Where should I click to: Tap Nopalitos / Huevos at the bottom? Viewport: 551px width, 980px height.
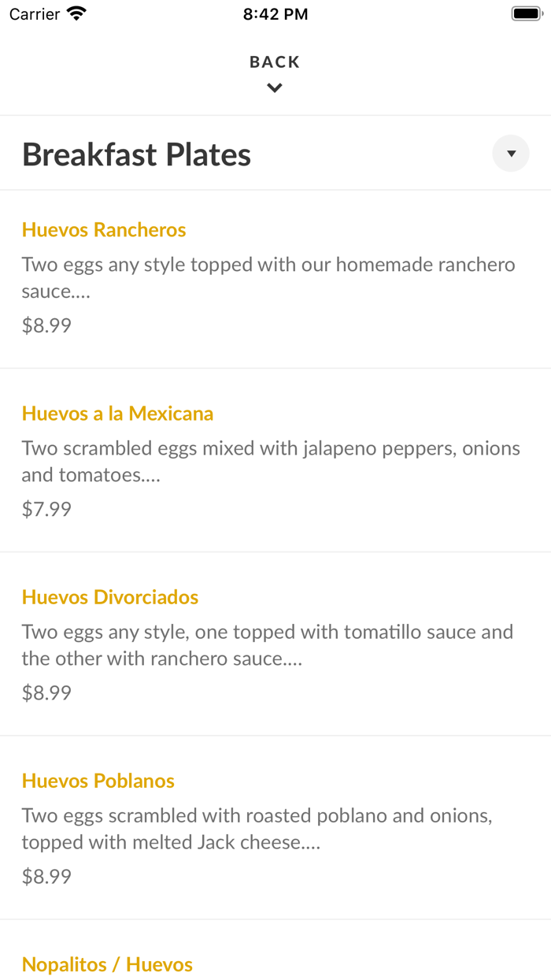pyautogui.click(x=107, y=964)
